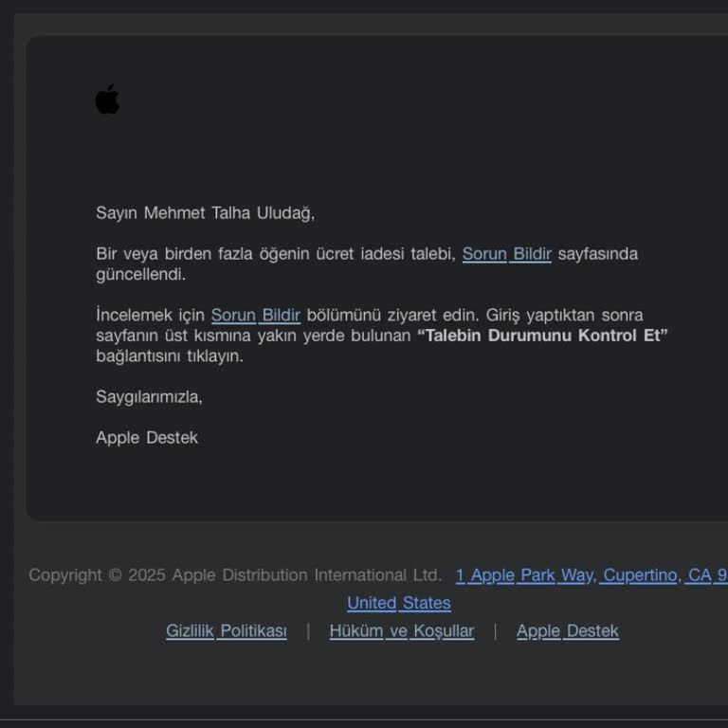Screen dimensions: 728x728
Task: Open the first Sorun Bildir link before 'sayfasında'
Action: pos(506,254)
